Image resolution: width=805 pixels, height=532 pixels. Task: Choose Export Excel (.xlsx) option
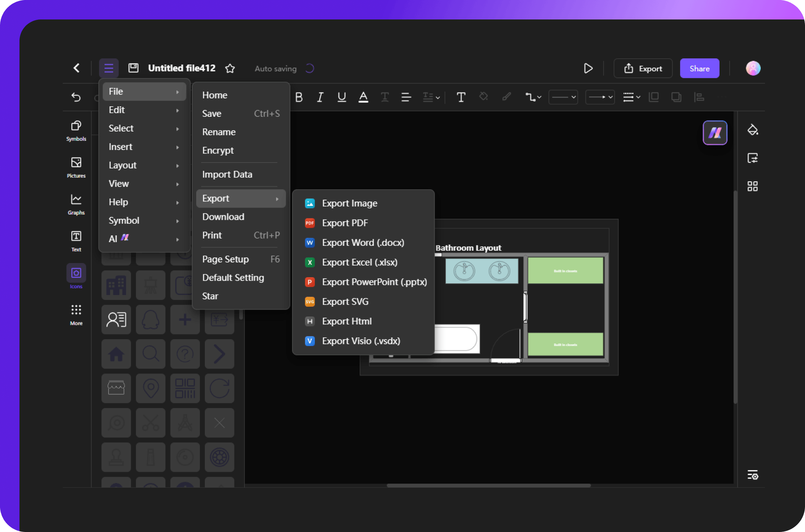click(x=363, y=262)
